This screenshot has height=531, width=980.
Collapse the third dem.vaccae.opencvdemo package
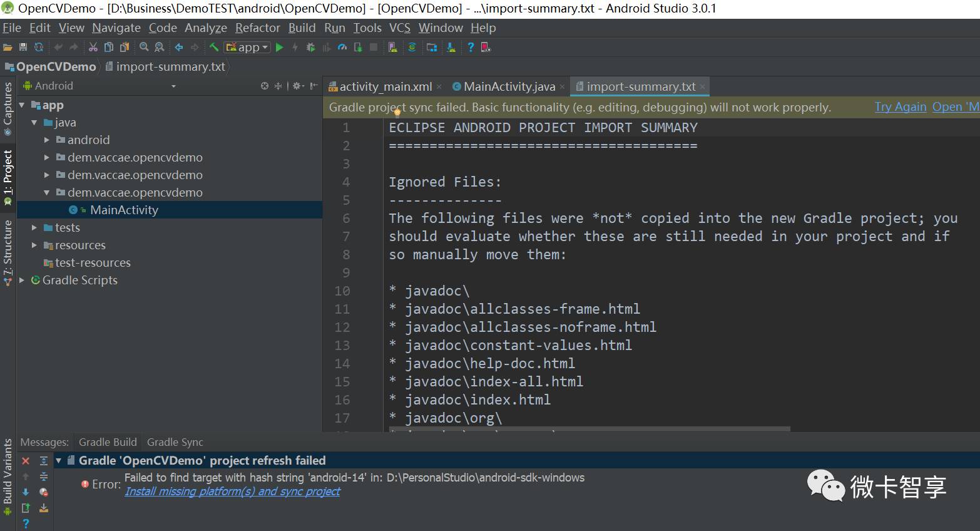(47, 193)
